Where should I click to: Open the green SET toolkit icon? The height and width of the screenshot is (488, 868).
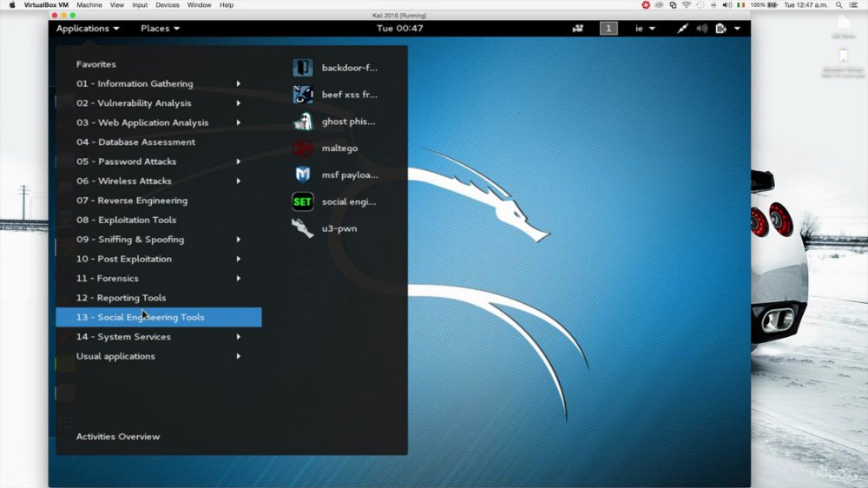point(302,201)
